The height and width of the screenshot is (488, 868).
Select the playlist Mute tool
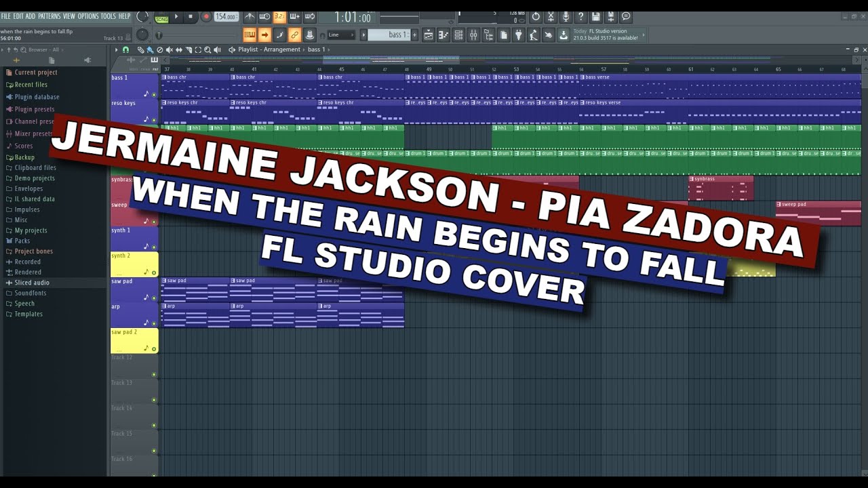point(169,49)
